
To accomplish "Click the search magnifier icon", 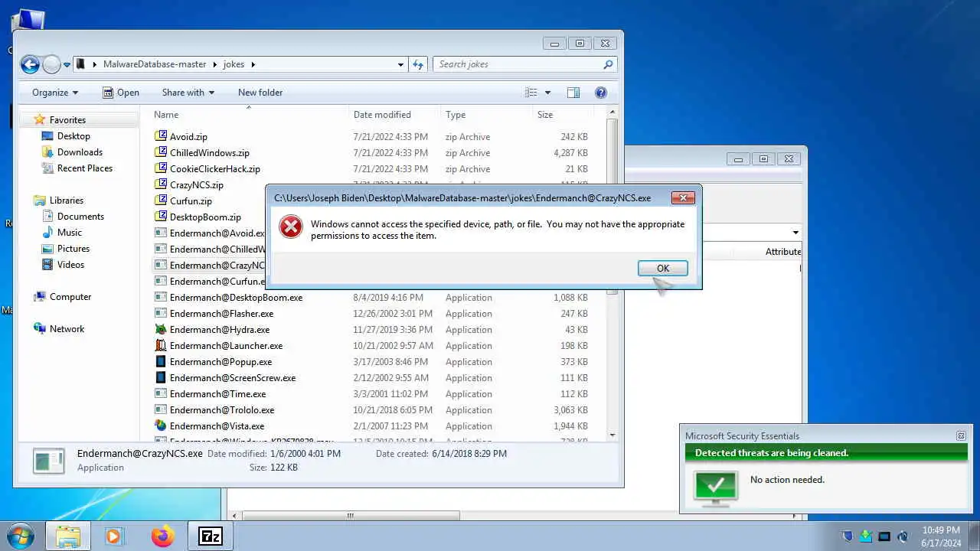I will tap(609, 64).
